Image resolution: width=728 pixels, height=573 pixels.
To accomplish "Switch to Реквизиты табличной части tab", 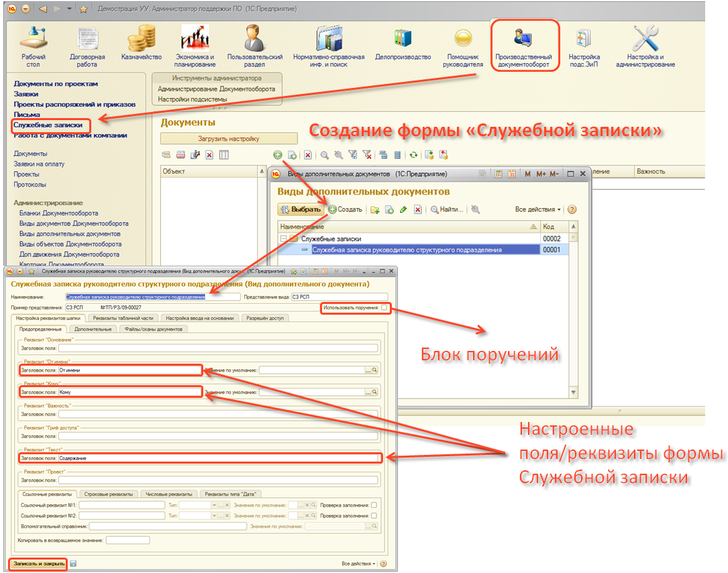I will coord(123,318).
